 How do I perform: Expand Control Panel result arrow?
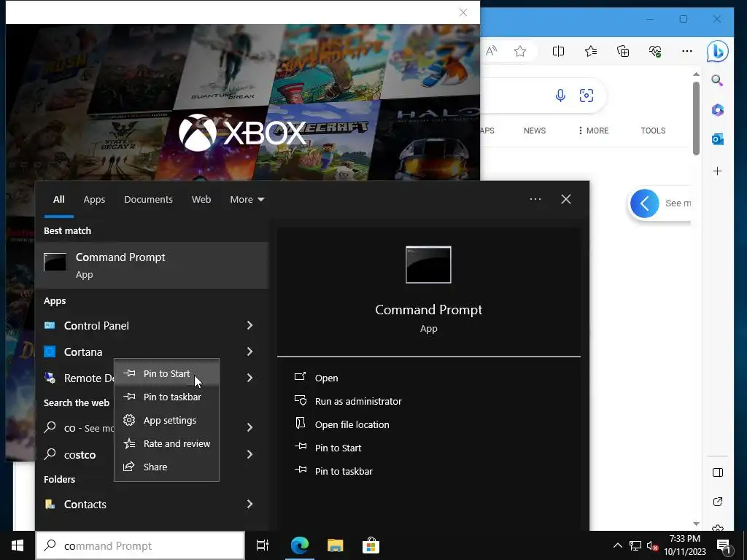coord(249,325)
